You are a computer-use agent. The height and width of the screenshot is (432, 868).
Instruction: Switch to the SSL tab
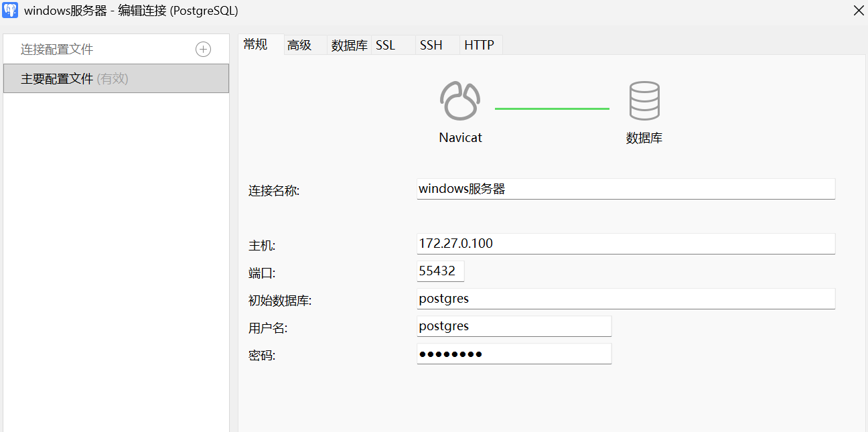393,45
